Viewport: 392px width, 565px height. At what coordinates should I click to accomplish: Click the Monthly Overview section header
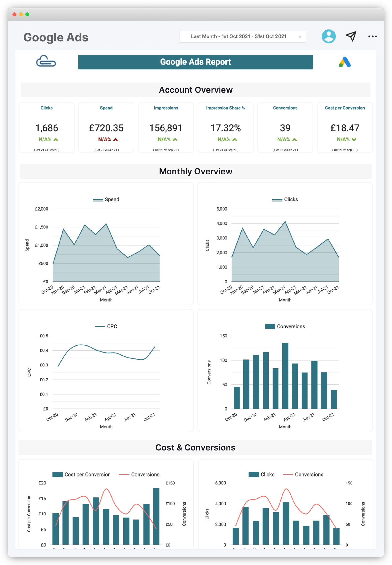196,171
